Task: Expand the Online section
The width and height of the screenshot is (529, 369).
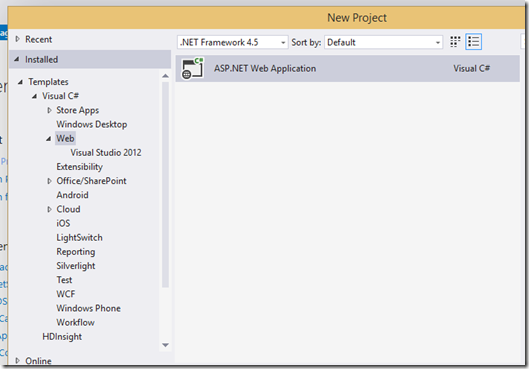Action: (18, 361)
